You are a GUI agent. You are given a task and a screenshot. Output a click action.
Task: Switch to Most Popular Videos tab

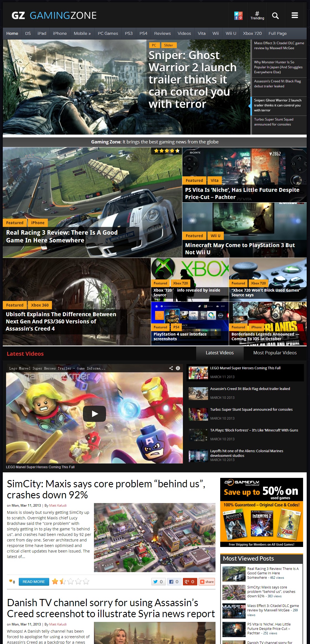275,353
